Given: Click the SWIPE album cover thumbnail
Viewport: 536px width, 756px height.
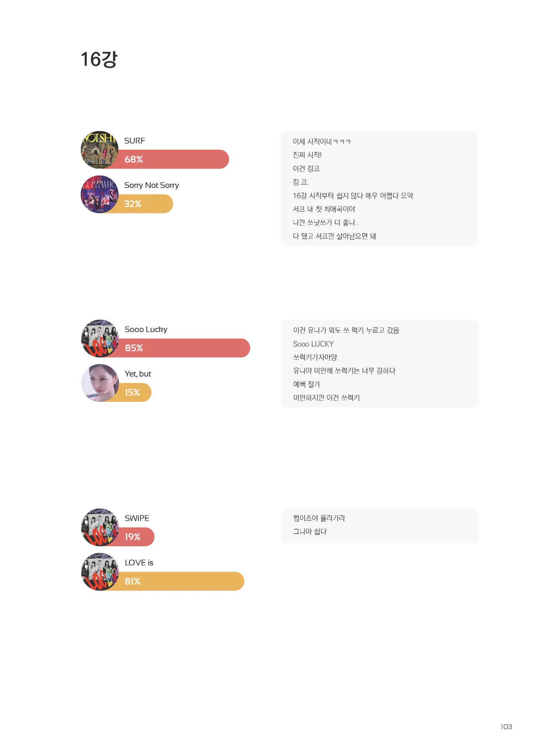Looking at the screenshot, I should tap(100, 527).
